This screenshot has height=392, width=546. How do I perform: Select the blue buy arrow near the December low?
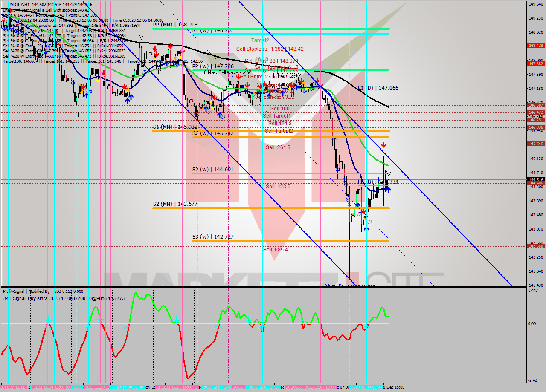point(366,229)
